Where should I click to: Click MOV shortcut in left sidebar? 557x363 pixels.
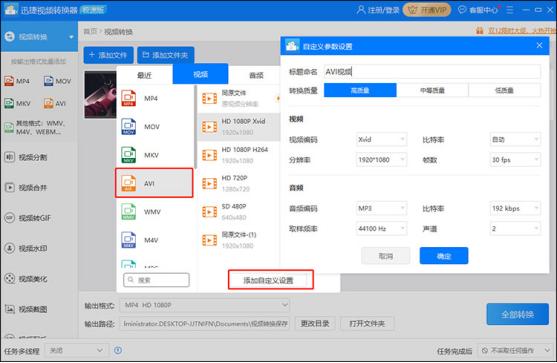(x=58, y=81)
